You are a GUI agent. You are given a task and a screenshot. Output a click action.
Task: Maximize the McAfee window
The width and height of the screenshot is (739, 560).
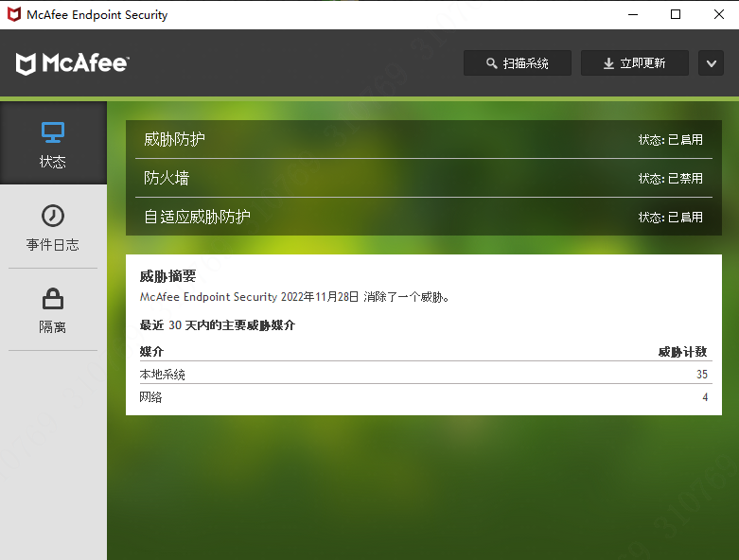(676, 14)
